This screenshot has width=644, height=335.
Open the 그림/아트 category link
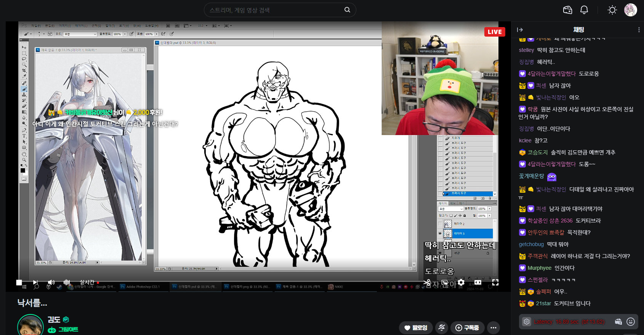68,329
